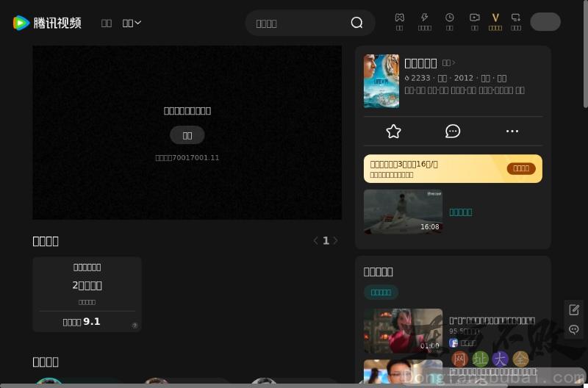Click the Tencent Video logo
This screenshot has height=388, width=588.
pyautogui.click(x=47, y=23)
